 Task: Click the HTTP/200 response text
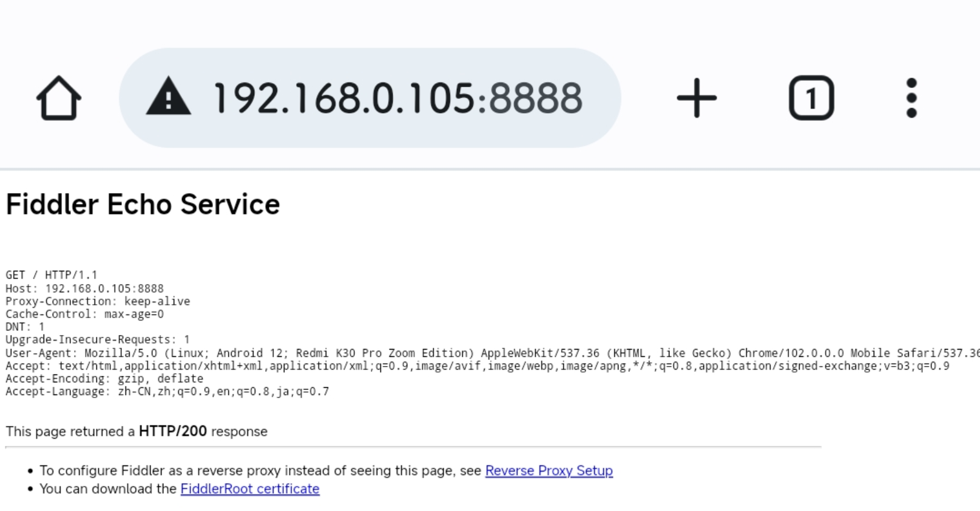click(x=173, y=431)
